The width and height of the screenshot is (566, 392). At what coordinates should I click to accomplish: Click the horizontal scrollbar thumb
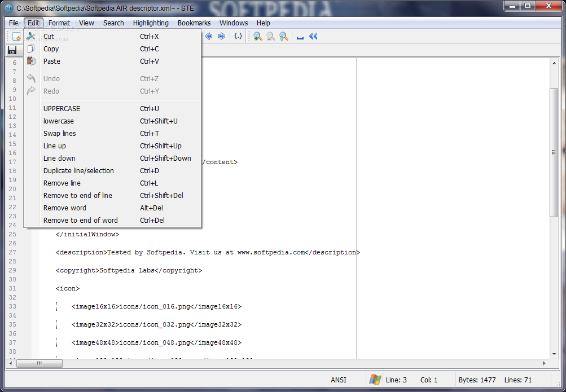(x=40, y=363)
